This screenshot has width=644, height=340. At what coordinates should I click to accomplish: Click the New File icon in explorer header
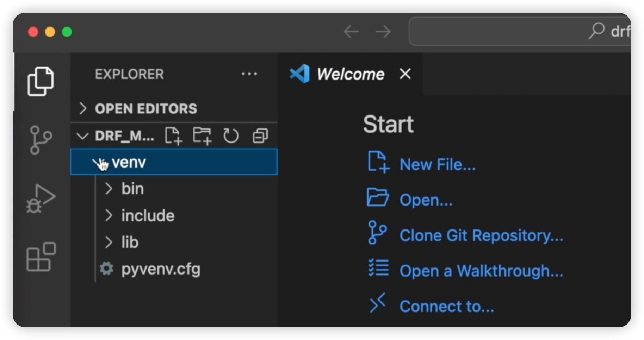click(x=173, y=136)
